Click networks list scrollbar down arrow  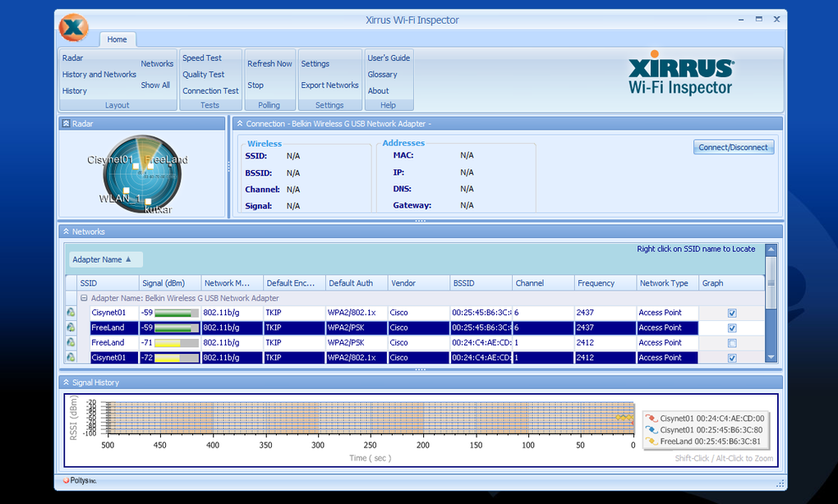click(771, 357)
